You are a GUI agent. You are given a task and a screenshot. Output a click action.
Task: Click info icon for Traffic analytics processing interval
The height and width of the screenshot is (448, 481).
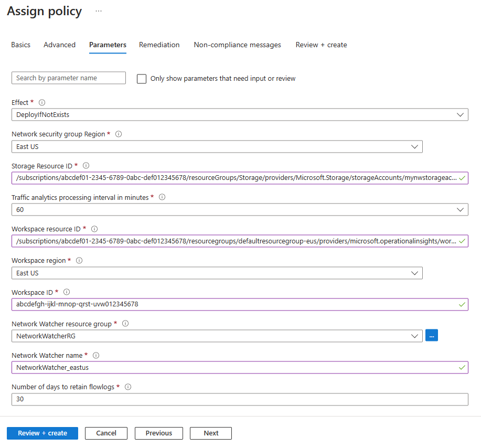click(162, 197)
